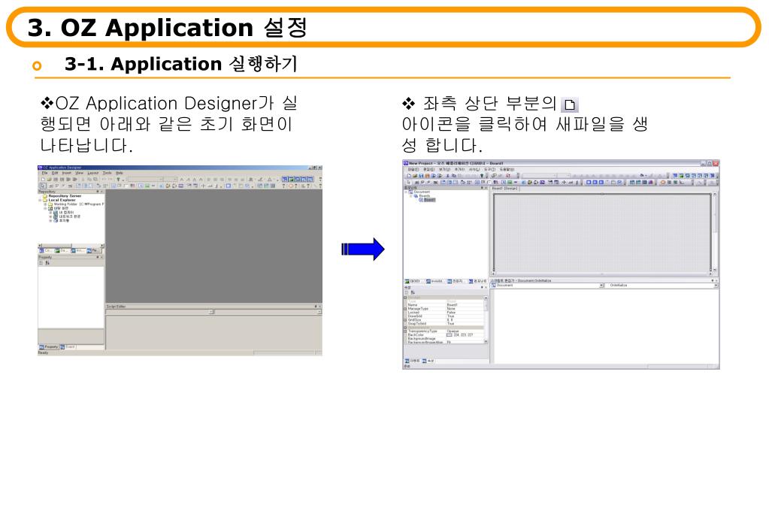Click TransparencyType property row in right window
This screenshot has height=532, width=769.
point(445,331)
